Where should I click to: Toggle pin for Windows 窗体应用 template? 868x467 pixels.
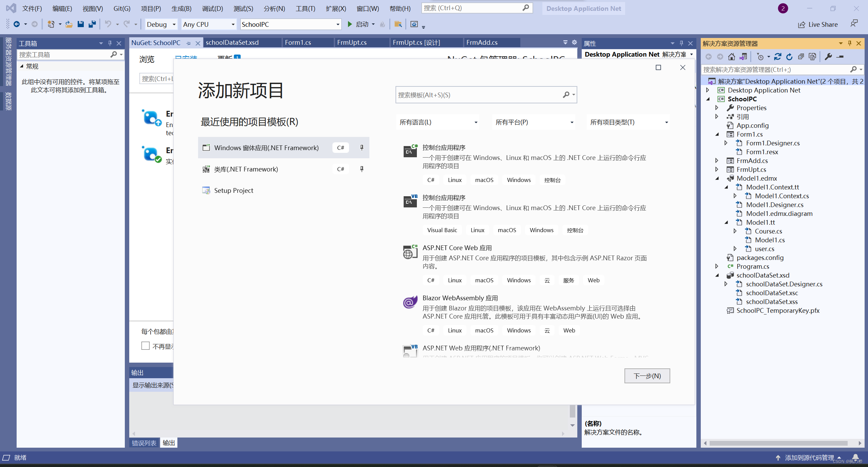coord(362,147)
